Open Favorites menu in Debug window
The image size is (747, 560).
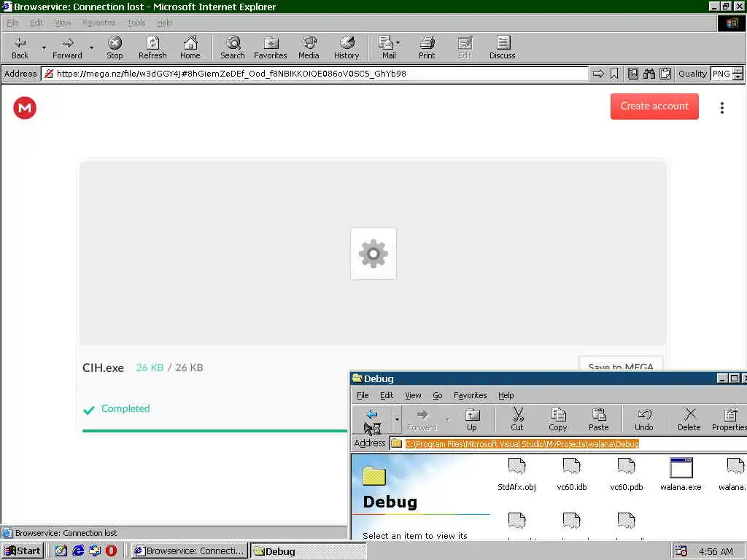[471, 395]
